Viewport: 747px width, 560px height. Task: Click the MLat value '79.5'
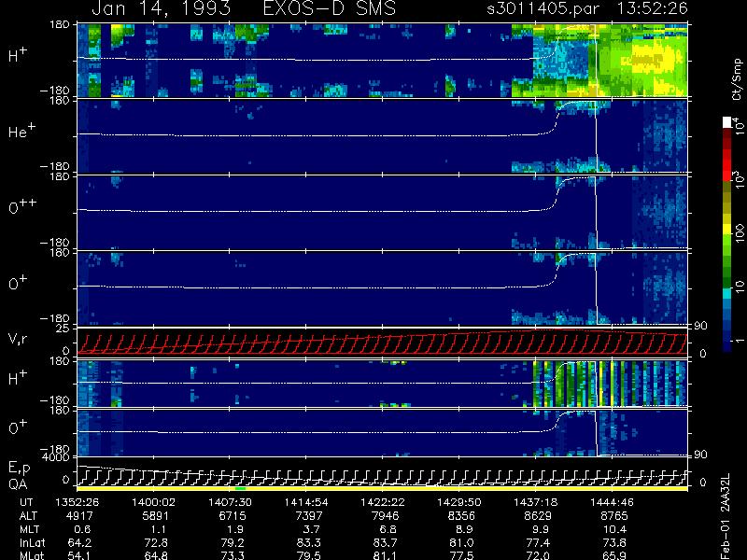[x=309, y=555]
